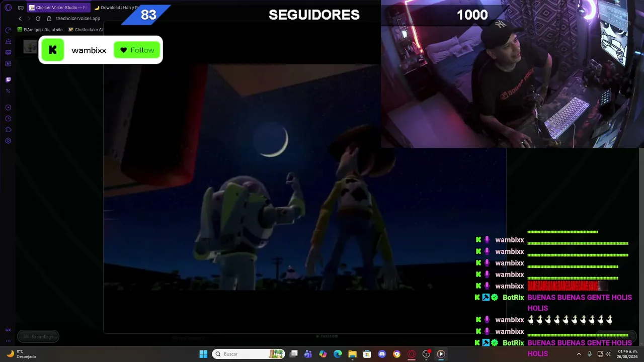Go forward with the browser forward arrow
The width and height of the screenshot is (644, 362).
29,19
